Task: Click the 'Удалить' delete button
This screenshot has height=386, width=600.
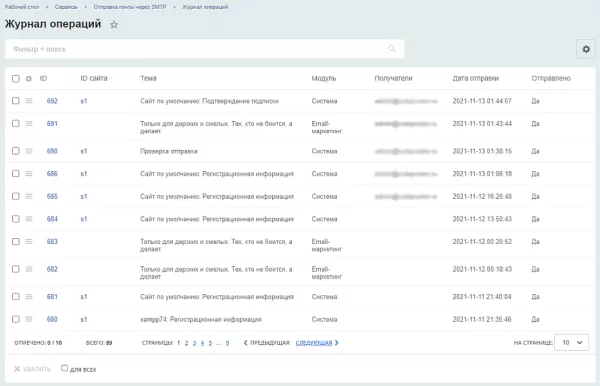Action: pos(33,369)
